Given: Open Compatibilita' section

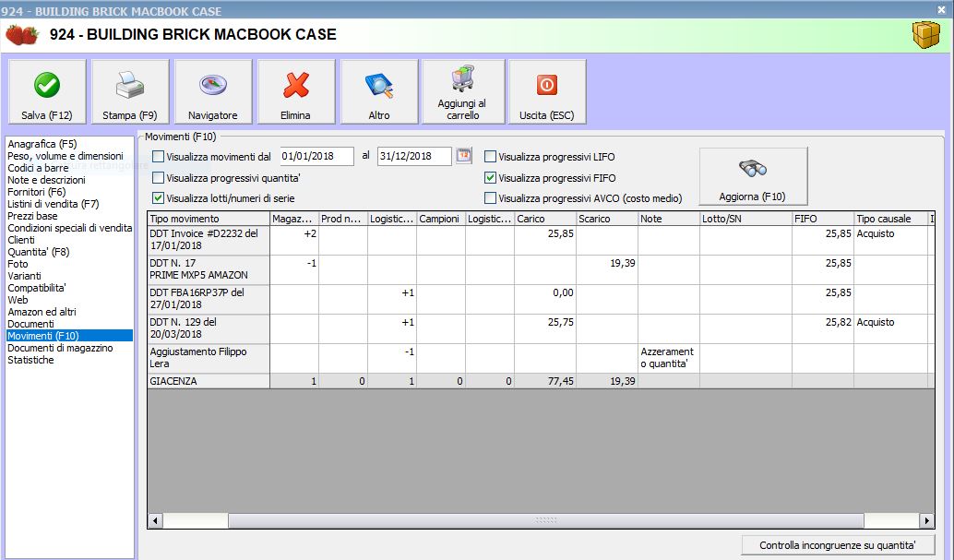Looking at the screenshot, I should click(x=37, y=288).
